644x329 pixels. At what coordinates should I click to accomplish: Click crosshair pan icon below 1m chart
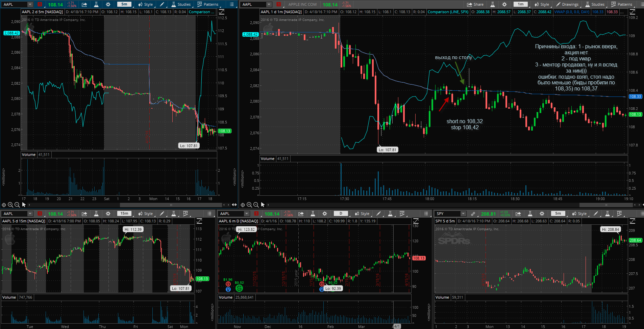point(243,205)
